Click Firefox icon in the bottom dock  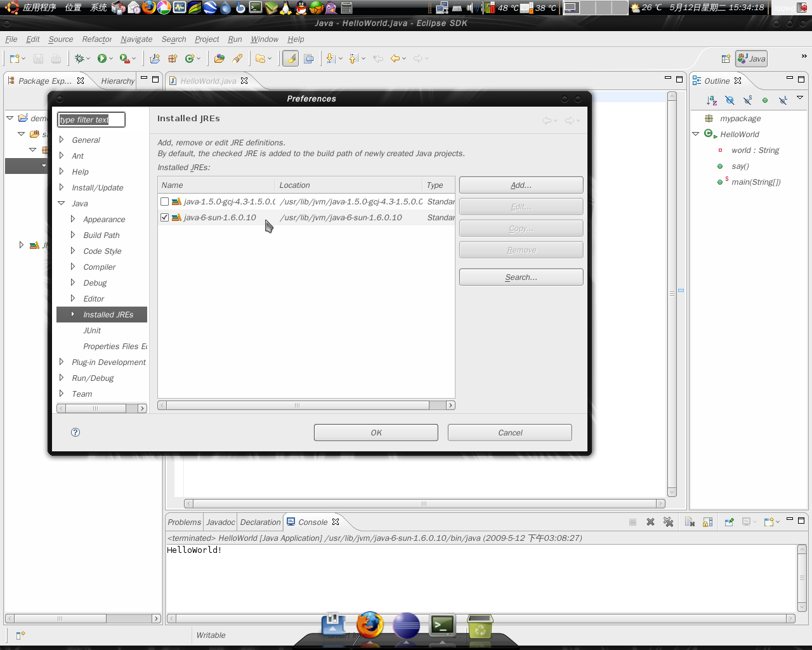tap(370, 625)
